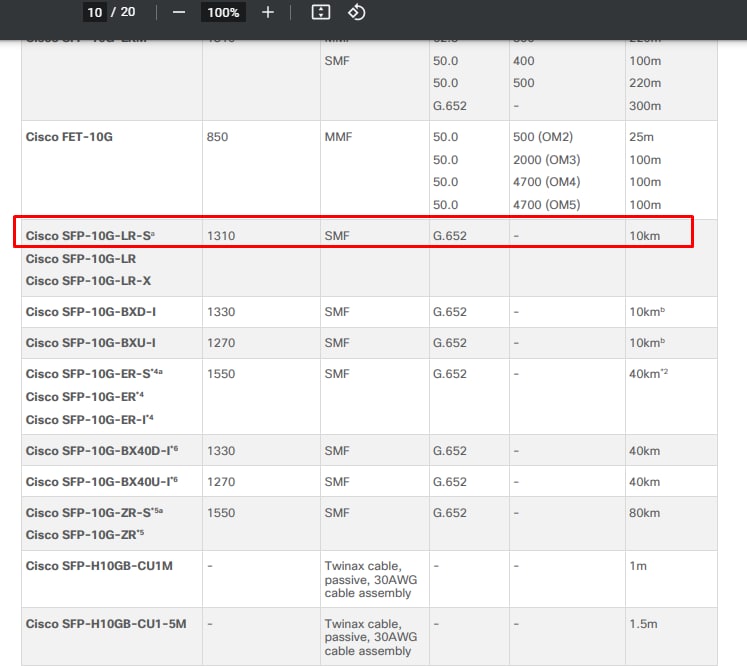Click the current page number field
The height and width of the screenshot is (666, 747).
[x=95, y=12]
